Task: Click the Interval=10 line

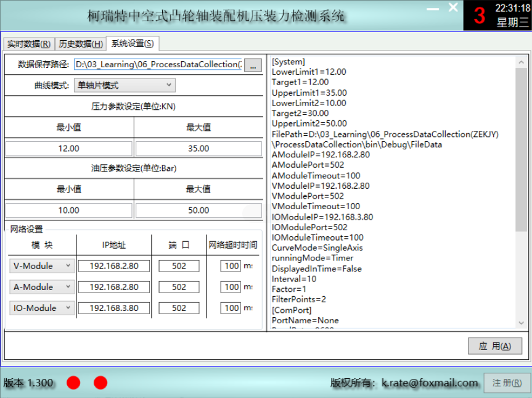Action: point(294,279)
